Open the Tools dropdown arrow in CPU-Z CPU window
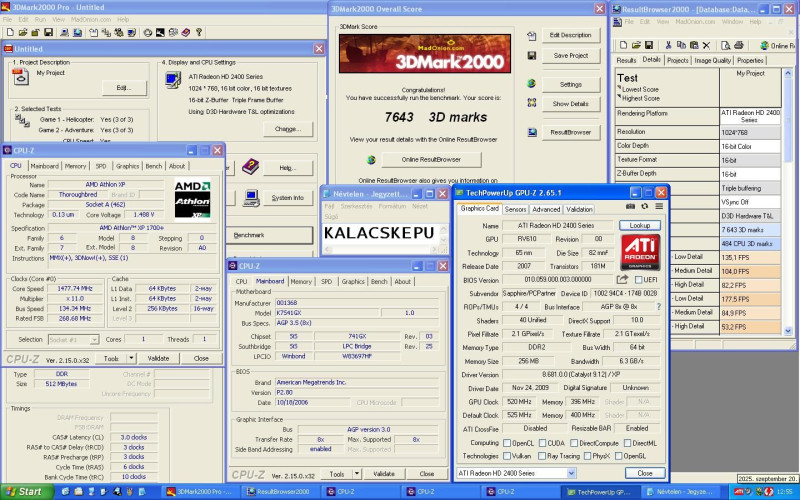Screen dimensions: 800x500 tap(131, 358)
